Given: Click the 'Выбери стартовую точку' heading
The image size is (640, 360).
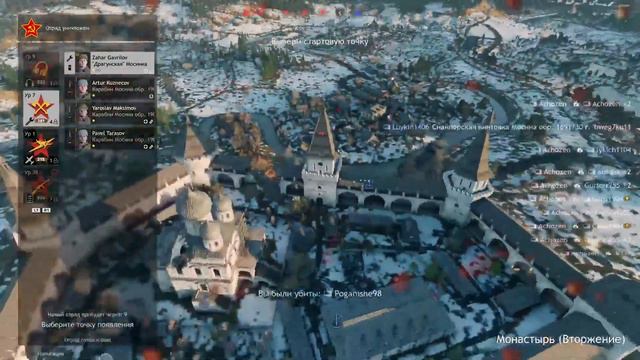Looking at the screenshot, I should tap(320, 42).
